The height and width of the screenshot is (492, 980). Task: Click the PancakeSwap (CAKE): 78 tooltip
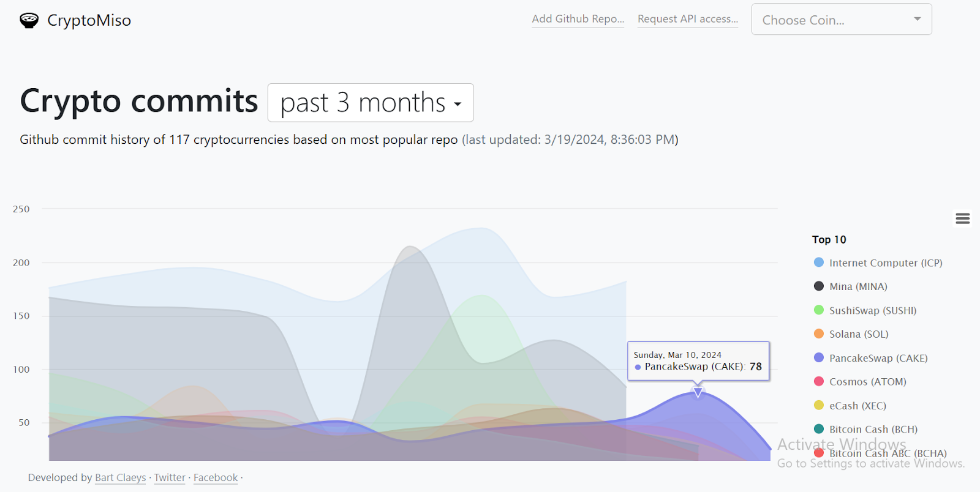point(698,361)
